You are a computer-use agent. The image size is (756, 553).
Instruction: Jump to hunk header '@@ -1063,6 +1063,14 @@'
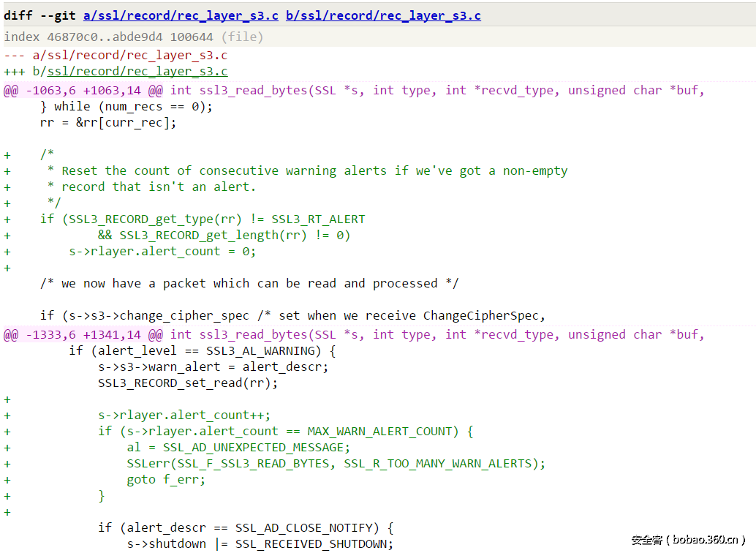pyautogui.click(x=83, y=90)
